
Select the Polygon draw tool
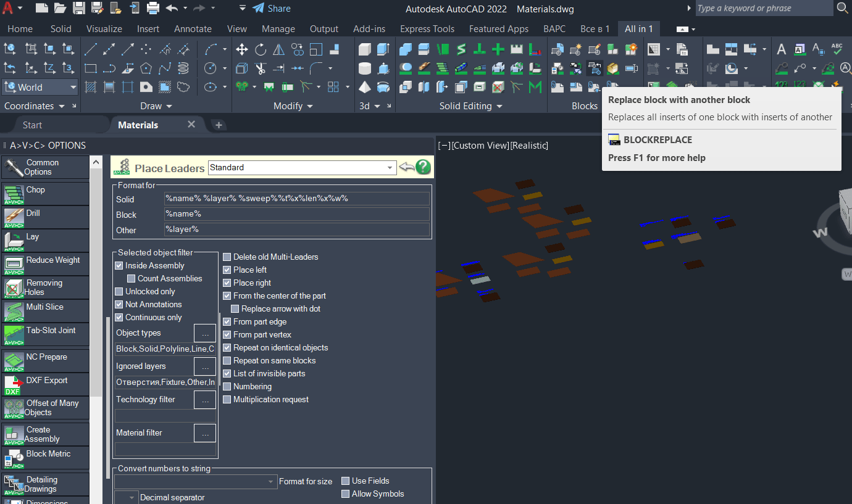(146, 68)
